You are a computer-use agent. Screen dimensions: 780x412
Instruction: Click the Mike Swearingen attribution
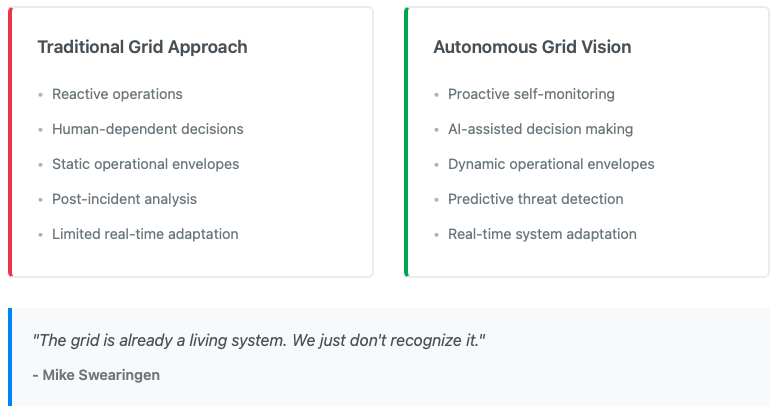(x=96, y=375)
